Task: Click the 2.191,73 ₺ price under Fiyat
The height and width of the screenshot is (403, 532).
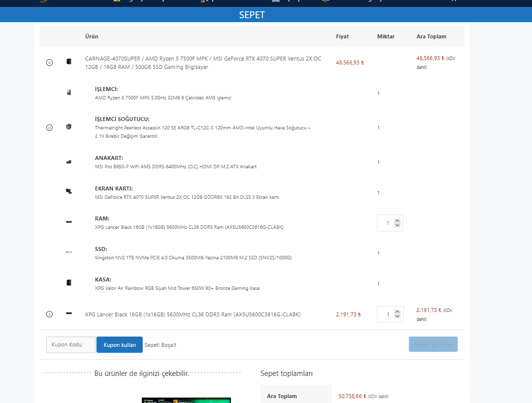Action: click(x=348, y=314)
